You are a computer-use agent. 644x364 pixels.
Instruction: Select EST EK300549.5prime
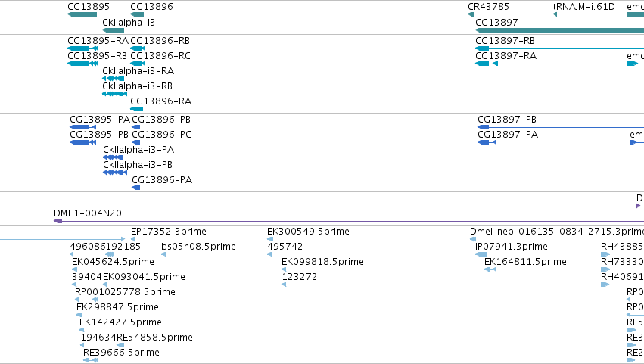[x=308, y=232]
